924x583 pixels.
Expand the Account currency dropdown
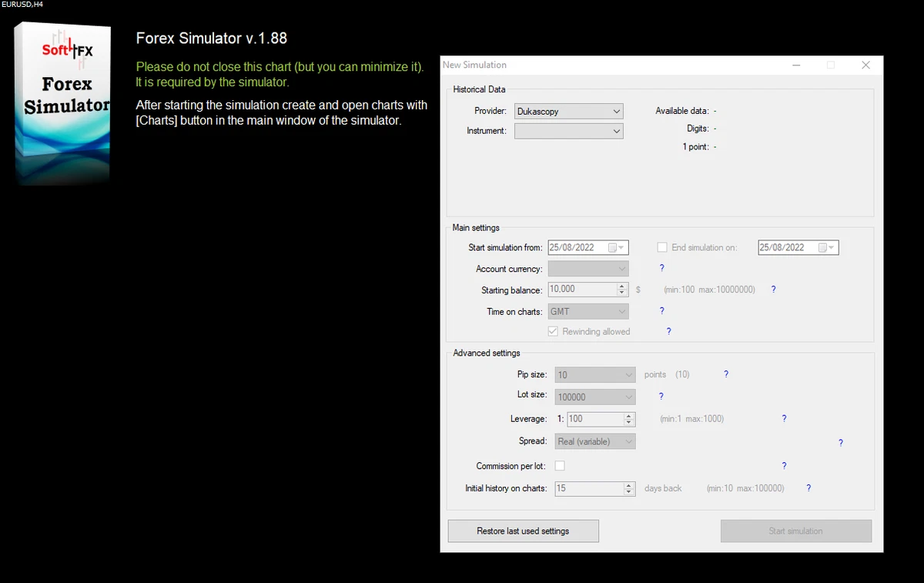point(588,269)
